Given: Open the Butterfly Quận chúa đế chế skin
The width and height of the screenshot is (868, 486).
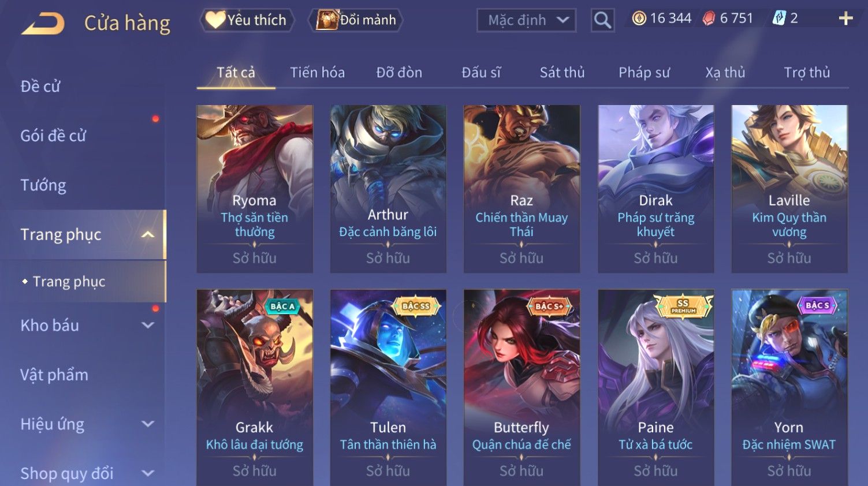Looking at the screenshot, I should (521, 387).
